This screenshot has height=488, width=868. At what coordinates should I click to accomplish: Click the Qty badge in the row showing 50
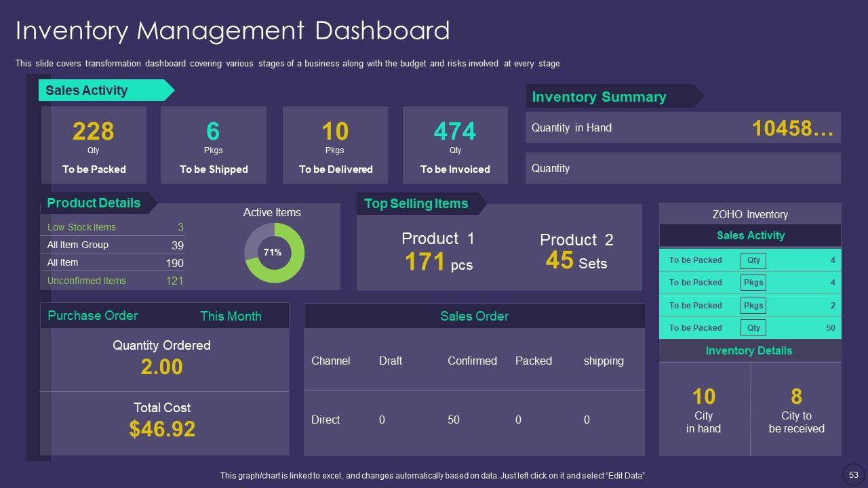coord(753,328)
